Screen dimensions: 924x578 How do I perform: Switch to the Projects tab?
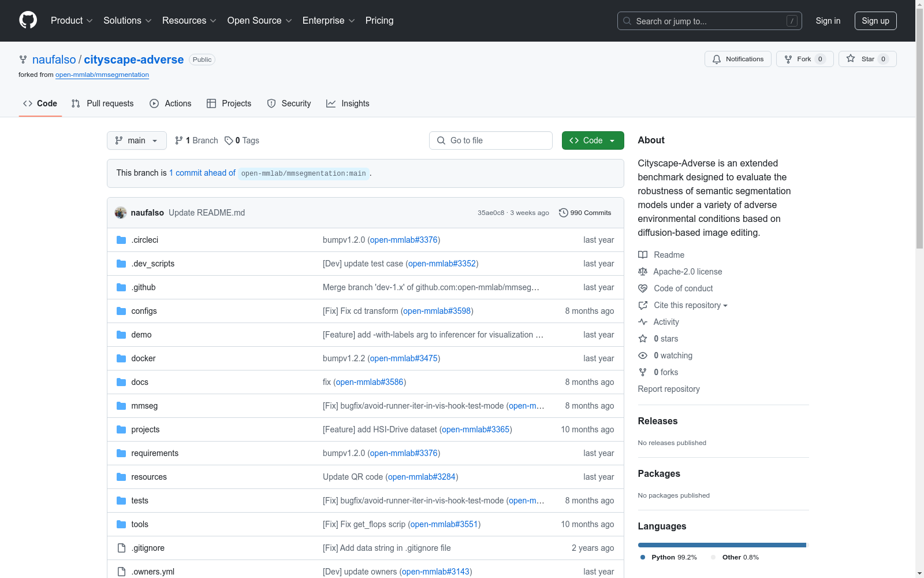[229, 103]
